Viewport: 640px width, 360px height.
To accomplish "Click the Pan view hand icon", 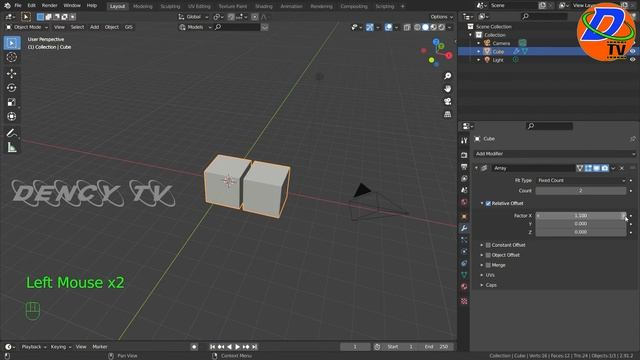I will [448, 89].
